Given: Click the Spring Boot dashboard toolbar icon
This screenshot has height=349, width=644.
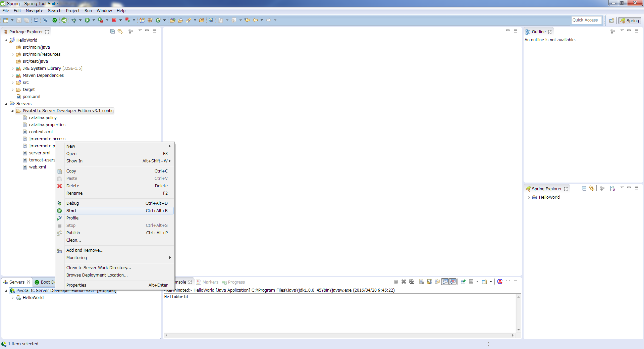Looking at the screenshot, I should pyautogui.click(x=55, y=20).
